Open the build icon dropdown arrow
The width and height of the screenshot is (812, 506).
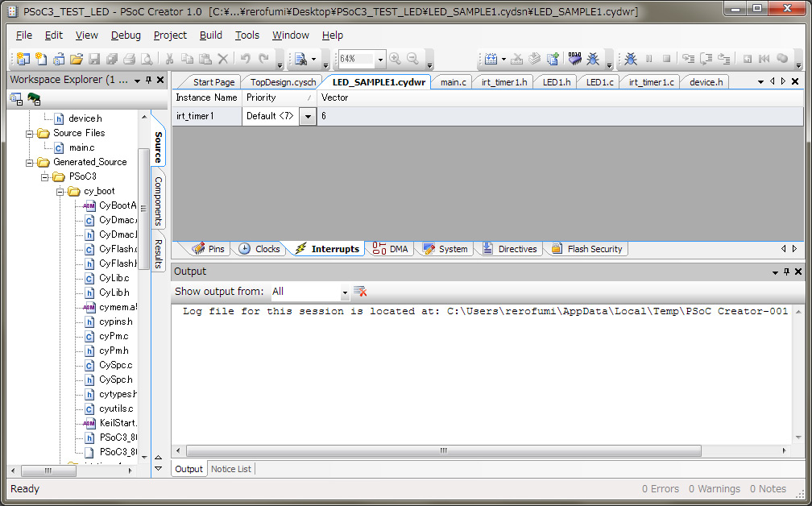[x=503, y=59]
